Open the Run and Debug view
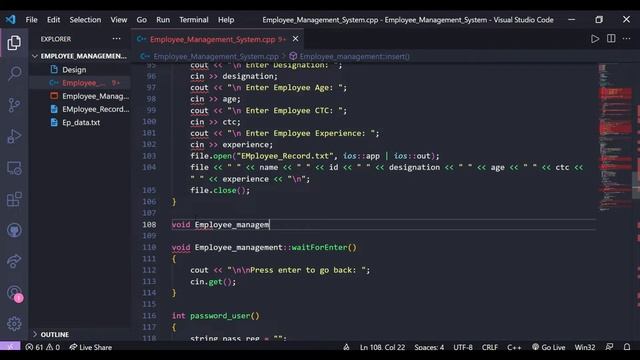 coord(14,136)
